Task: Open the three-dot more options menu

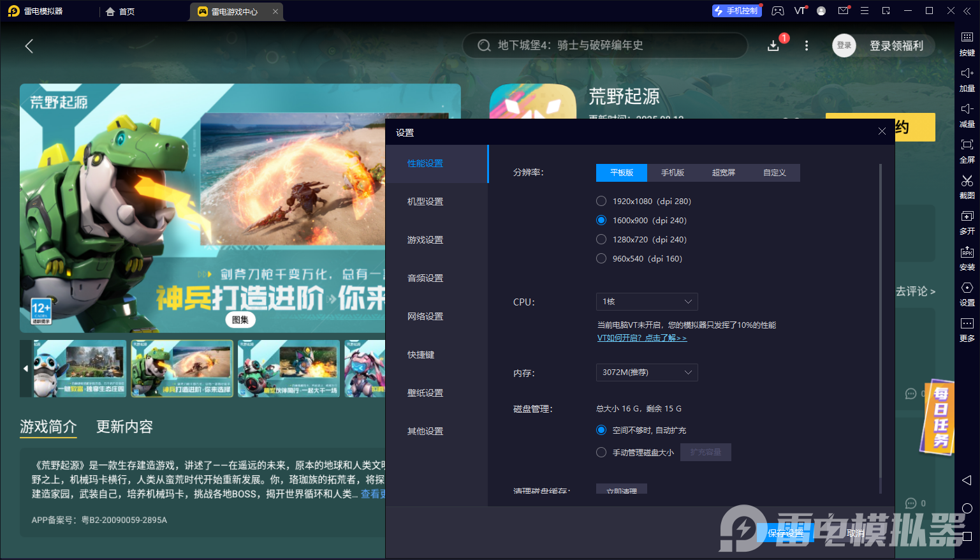Action: pos(807,46)
